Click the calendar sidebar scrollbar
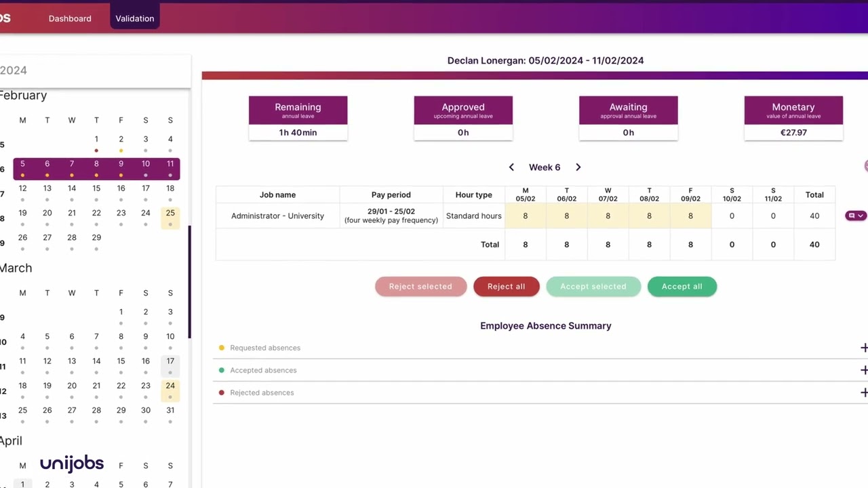This screenshot has width=868, height=488. (190, 282)
